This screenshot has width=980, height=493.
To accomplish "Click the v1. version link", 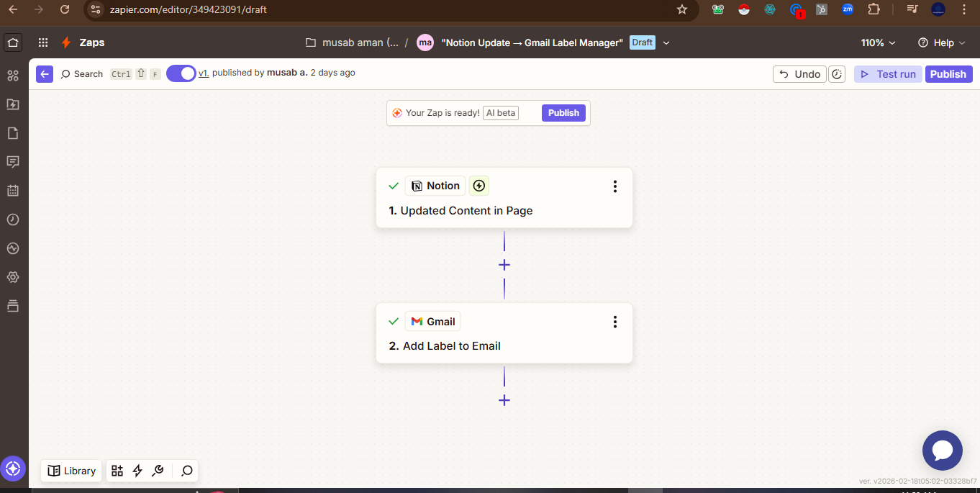I will click(204, 73).
